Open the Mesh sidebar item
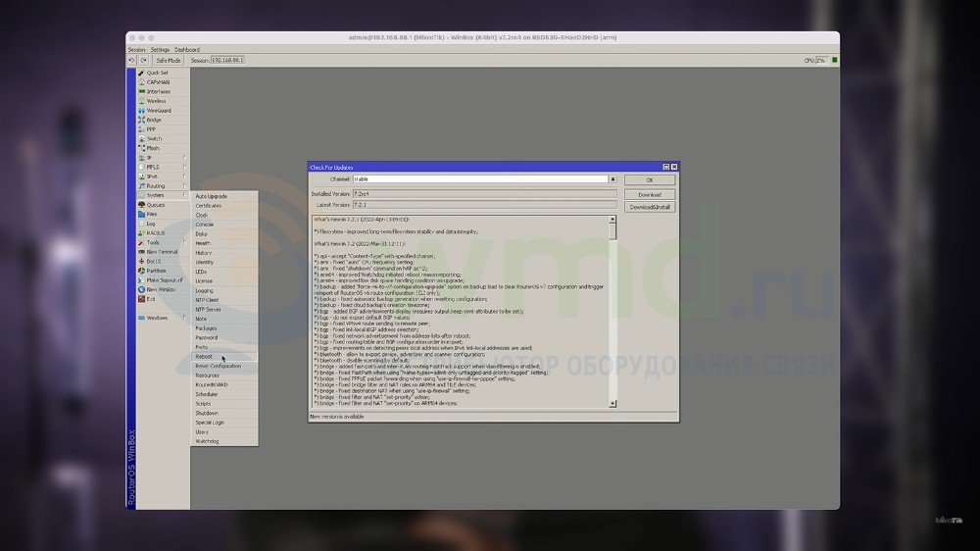This screenshot has height=551, width=980. (x=163, y=148)
